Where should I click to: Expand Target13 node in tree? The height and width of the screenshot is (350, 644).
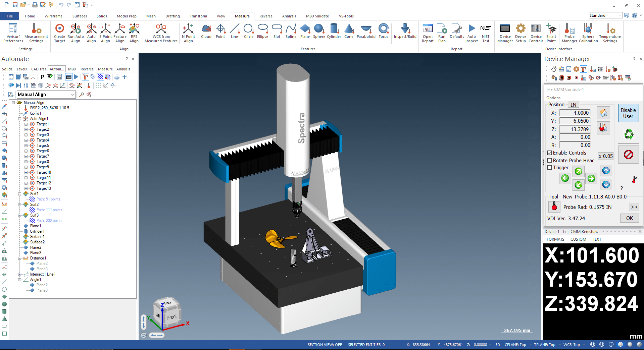[26, 188]
